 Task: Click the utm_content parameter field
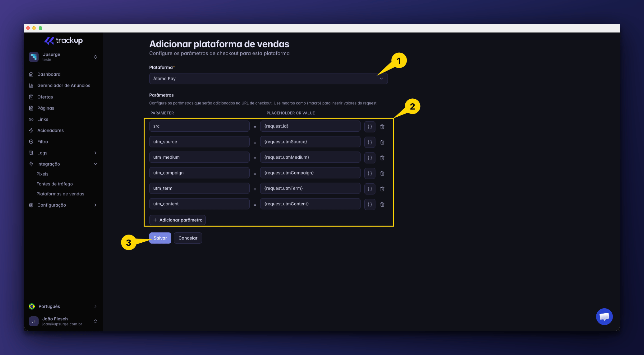[x=199, y=204]
